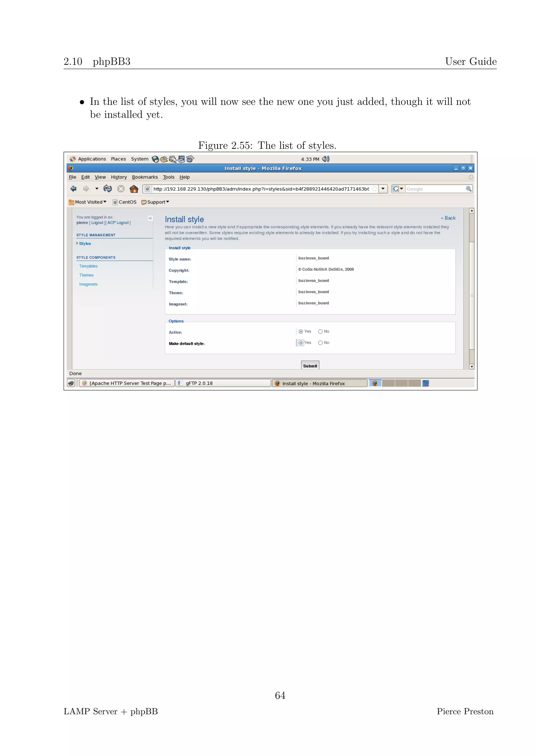This screenshot has width=535, height=756.
Task: Open the Tools menu
Action: tap(169, 177)
